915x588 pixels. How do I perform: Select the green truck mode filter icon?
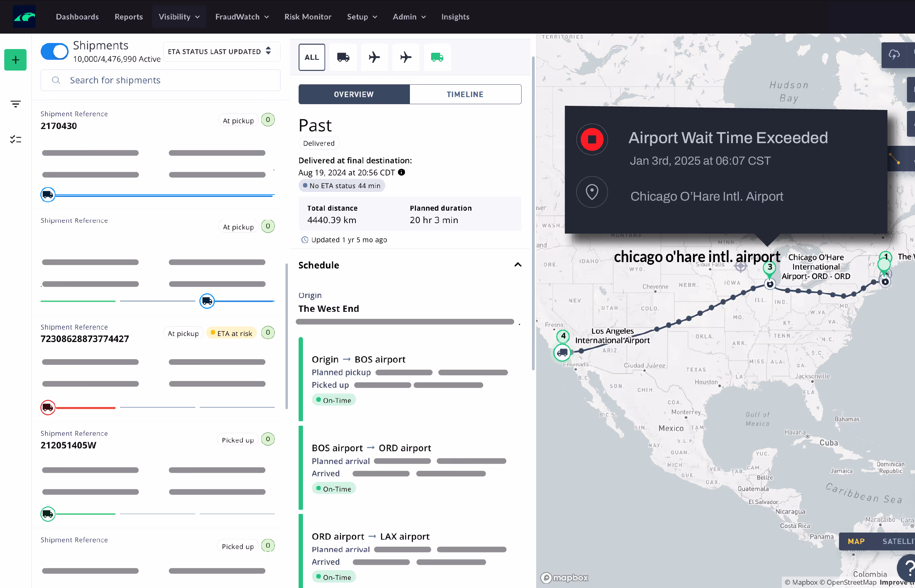click(437, 57)
